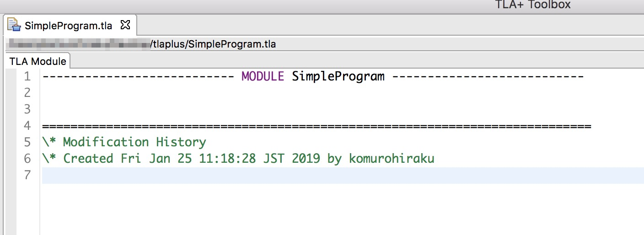Click the TLA+ Toolbox window title

point(533,5)
